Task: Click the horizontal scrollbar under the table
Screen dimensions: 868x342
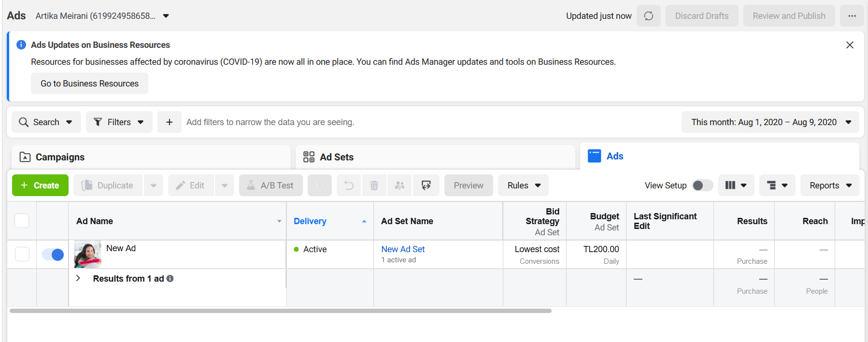Action: 281,311
